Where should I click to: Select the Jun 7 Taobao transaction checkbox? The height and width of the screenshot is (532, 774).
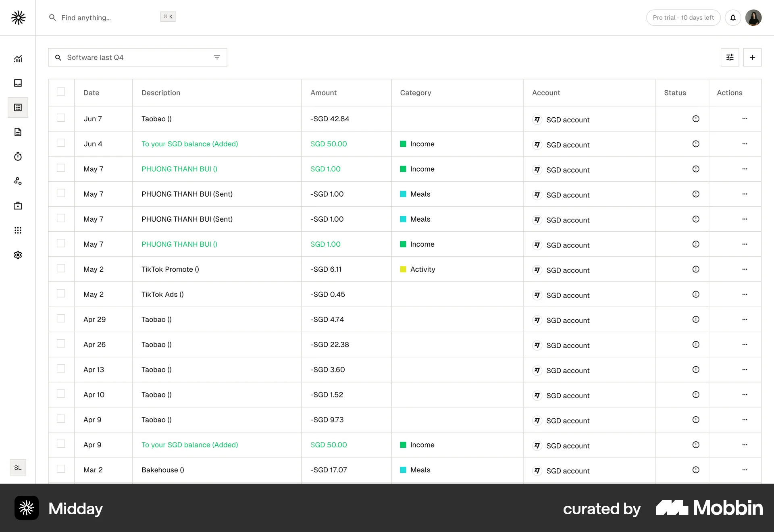(61, 118)
